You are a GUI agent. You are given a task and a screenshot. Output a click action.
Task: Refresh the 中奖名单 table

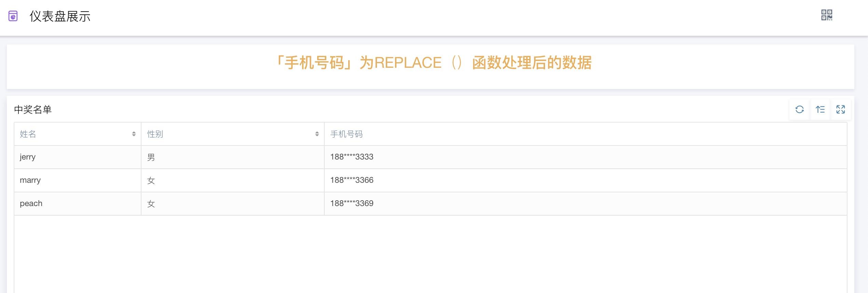799,110
